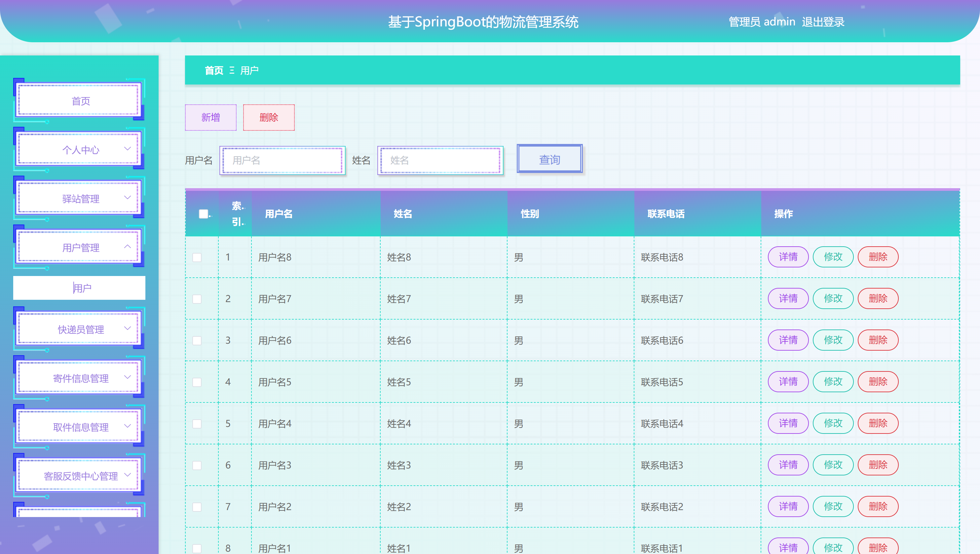Click the 详情 icon for 用户名4
Screen dimensions: 980x554
(788, 423)
